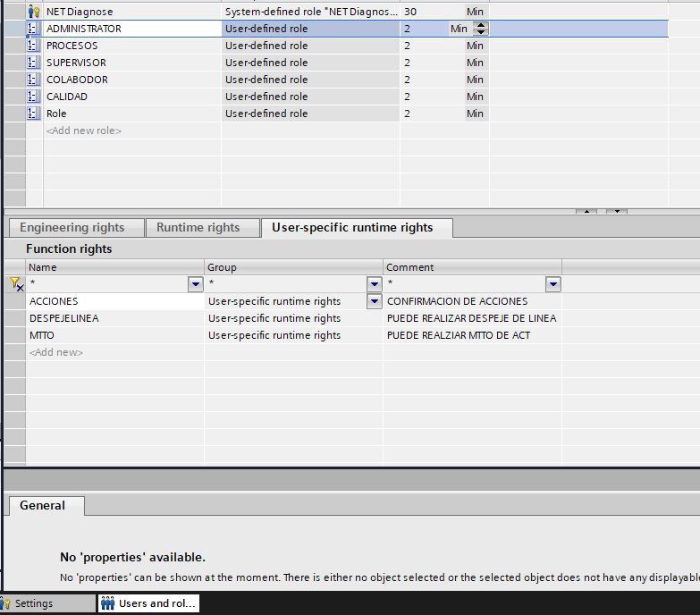Click the NET Diagnose system-defined role description
700x615 pixels.
tap(311, 12)
